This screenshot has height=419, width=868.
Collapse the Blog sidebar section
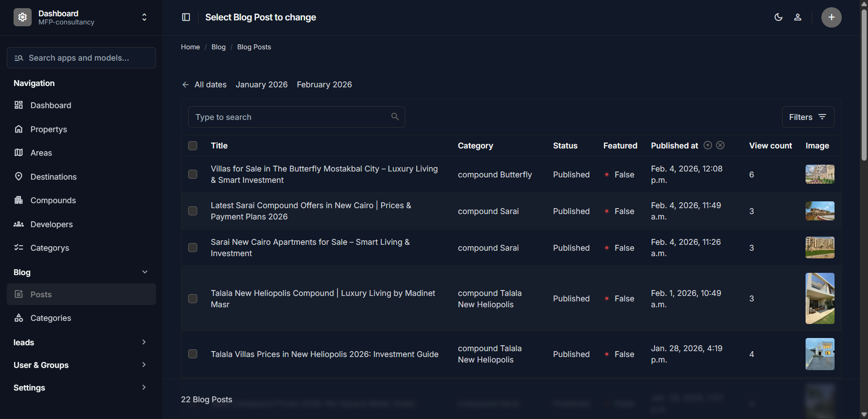145,272
